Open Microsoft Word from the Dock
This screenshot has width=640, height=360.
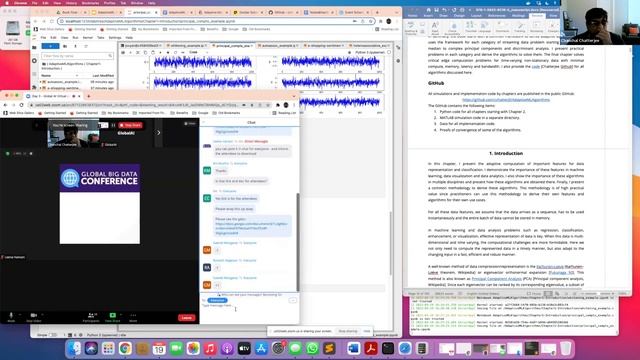coord(354,349)
